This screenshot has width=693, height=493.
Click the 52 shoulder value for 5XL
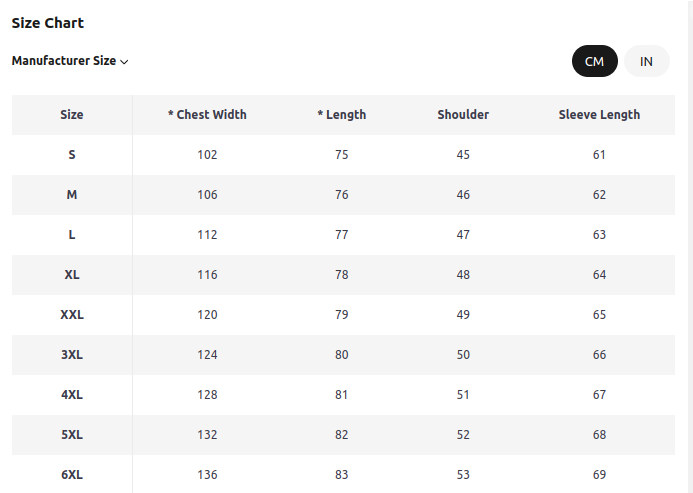(x=463, y=435)
